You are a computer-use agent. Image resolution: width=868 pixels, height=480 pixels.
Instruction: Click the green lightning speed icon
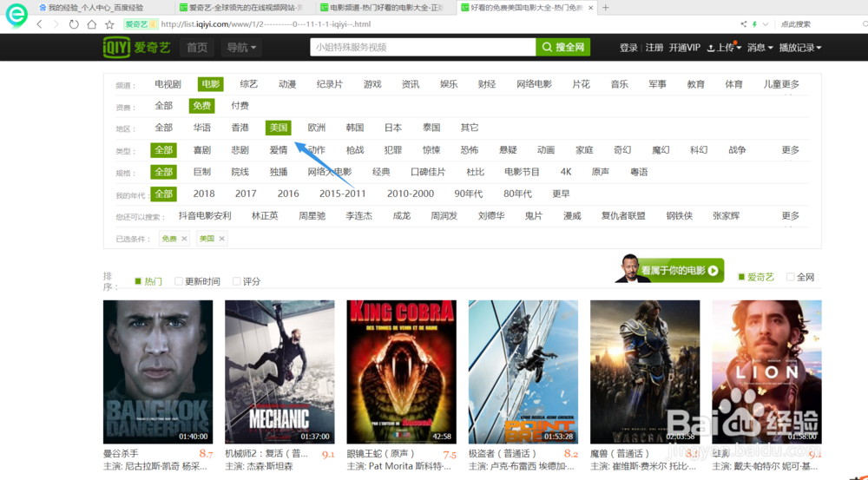tap(754, 24)
